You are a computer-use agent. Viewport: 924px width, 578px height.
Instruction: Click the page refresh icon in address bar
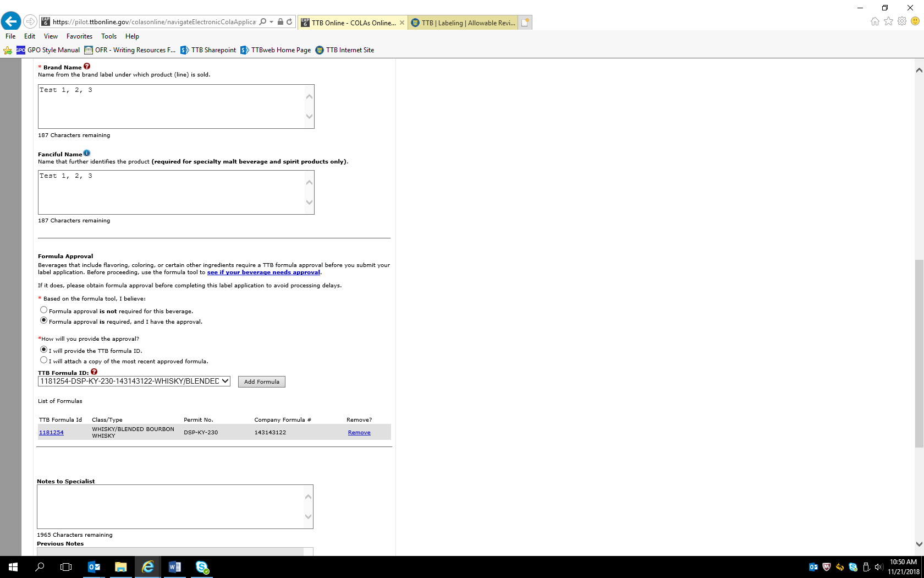289,22
